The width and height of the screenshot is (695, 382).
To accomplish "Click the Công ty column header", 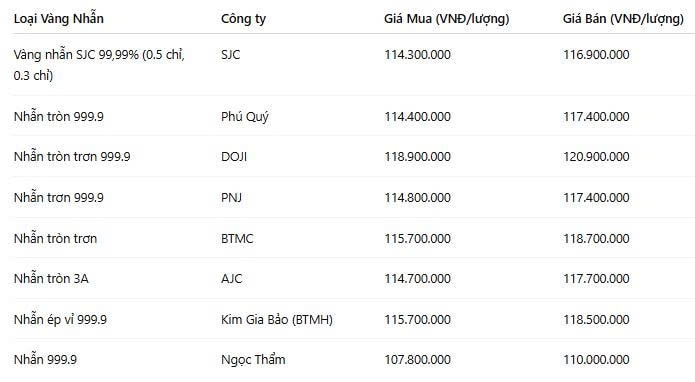I will click(x=243, y=19).
